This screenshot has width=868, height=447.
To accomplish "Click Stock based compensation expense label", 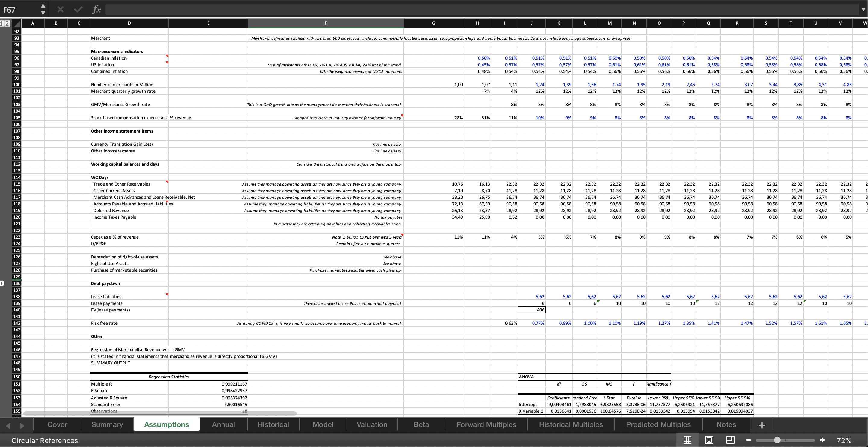I will coord(141,118).
